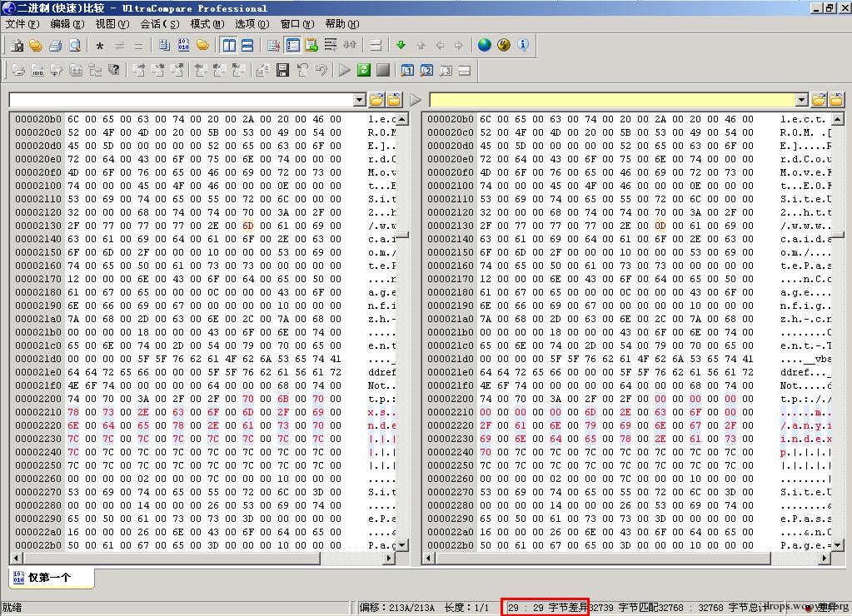
Task: Select the 仅第一个 tab
Action: pyautogui.click(x=51, y=578)
